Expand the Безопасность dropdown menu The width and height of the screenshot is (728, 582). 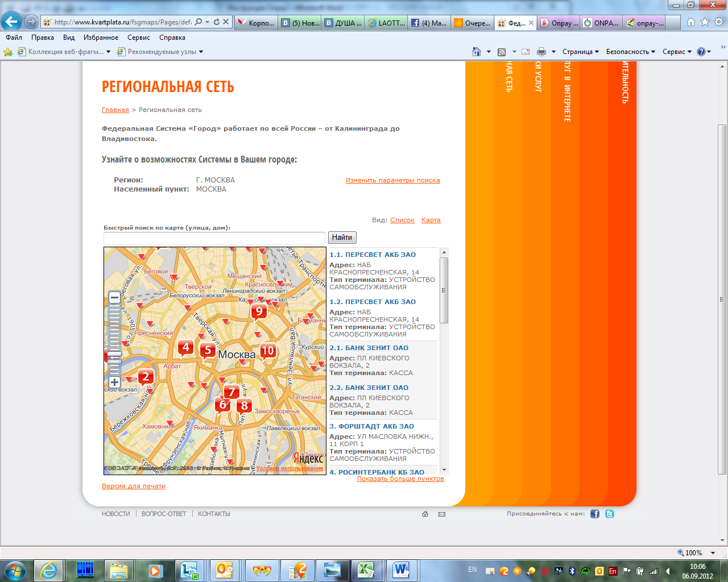pos(630,52)
